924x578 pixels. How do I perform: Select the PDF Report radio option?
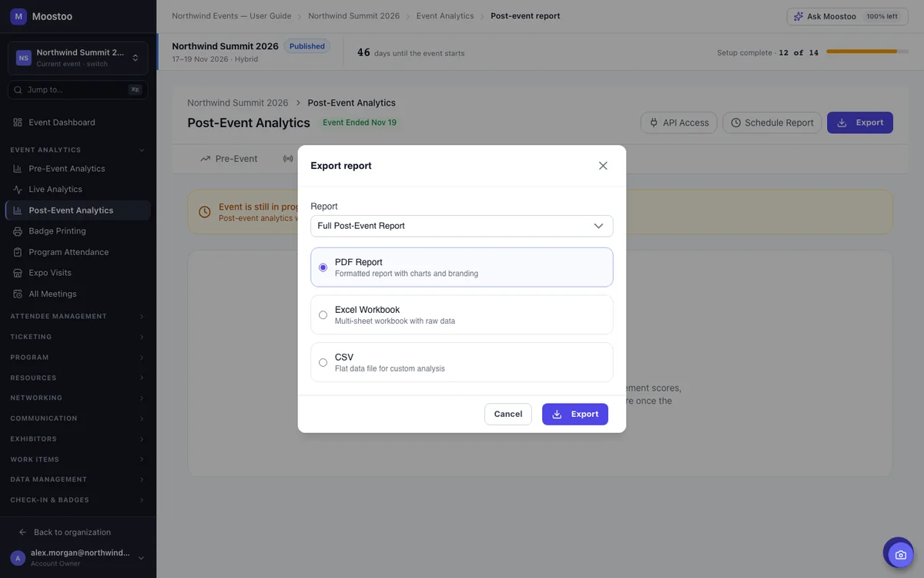462,267
